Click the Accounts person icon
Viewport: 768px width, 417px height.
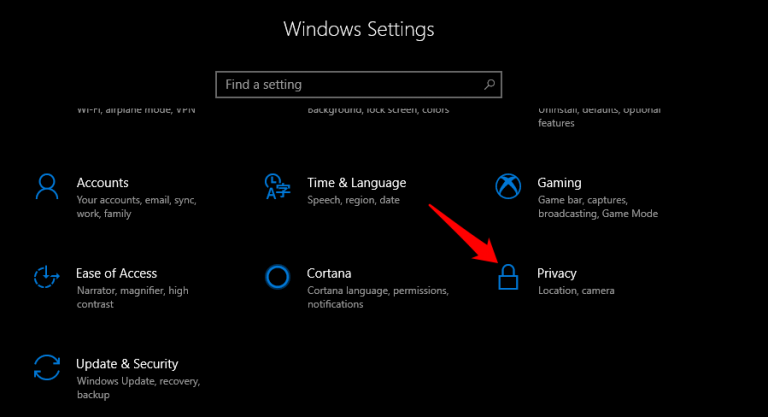(x=47, y=187)
